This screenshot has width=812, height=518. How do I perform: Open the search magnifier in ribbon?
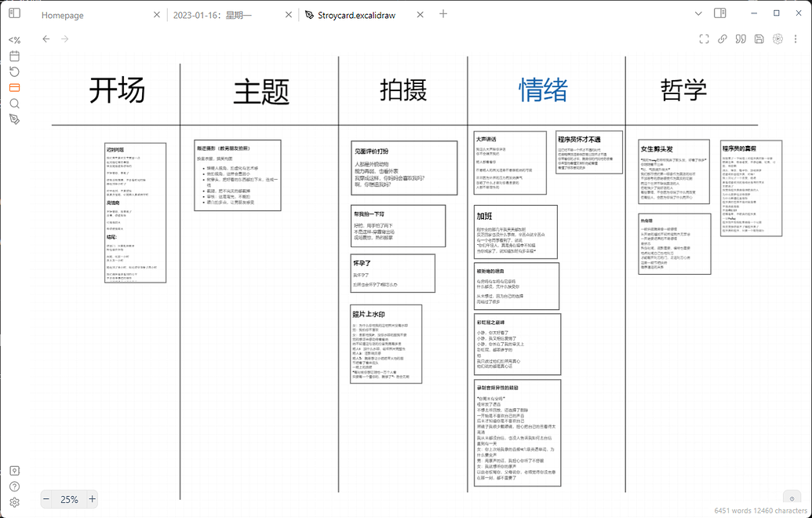pyautogui.click(x=14, y=103)
